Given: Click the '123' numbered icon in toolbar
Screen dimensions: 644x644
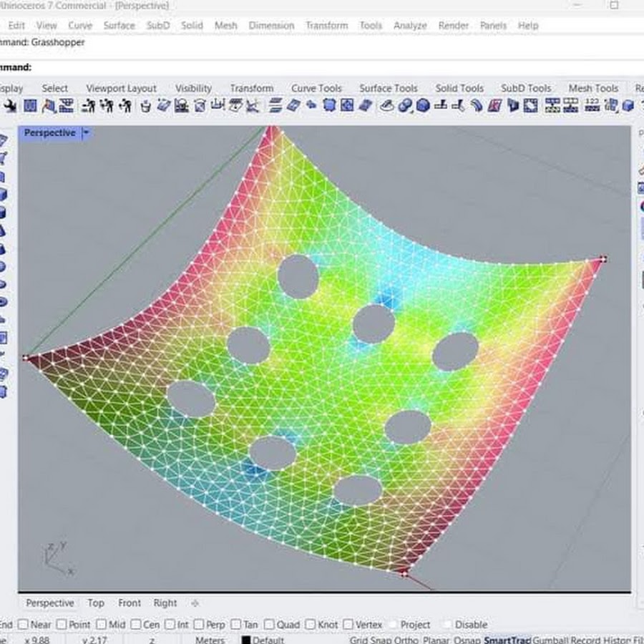Looking at the screenshot, I should pos(592,106).
